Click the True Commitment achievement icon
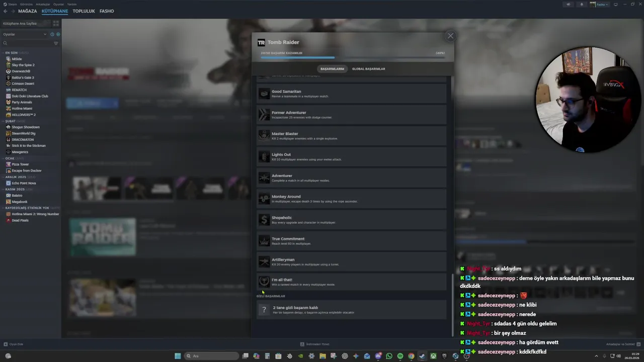Viewport: 644px width, 362px height. 264,241
